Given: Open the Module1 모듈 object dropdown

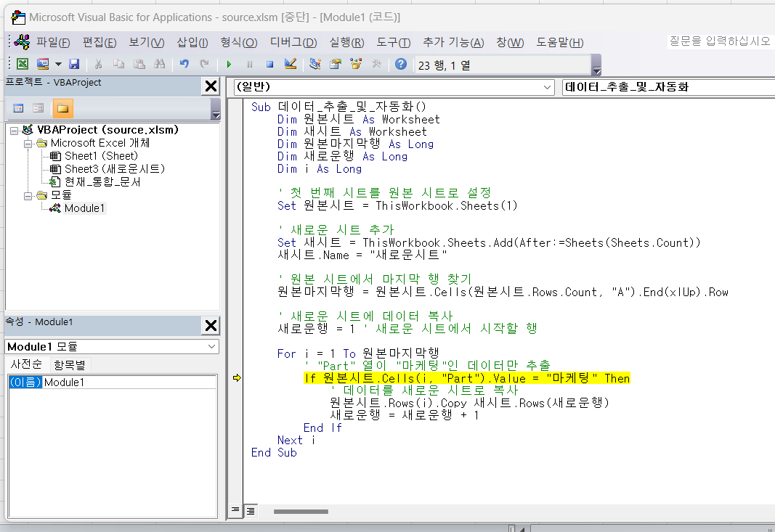Looking at the screenshot, I should point(212,347).
